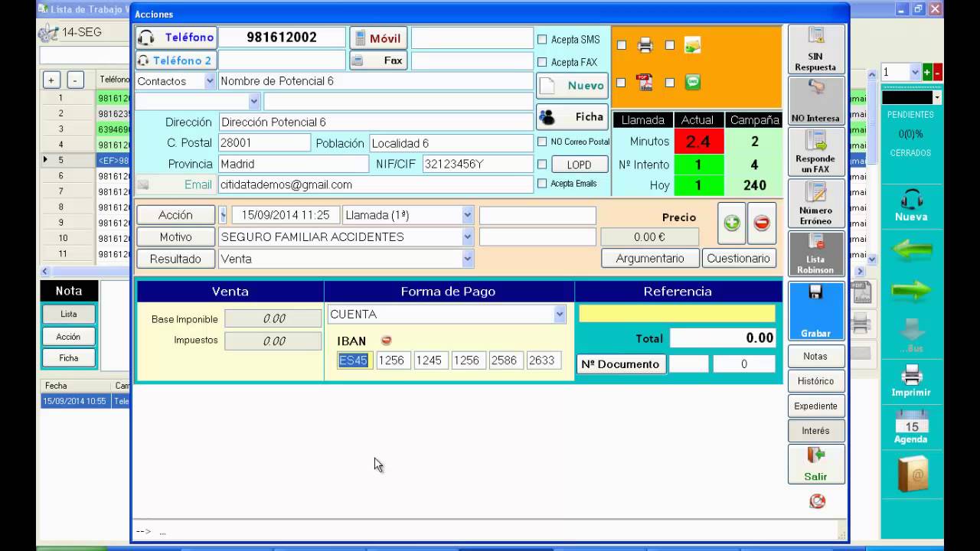The height and width of the screenshot is (551, 980).
Task: Click the Grabar save disk icon
Action: point(815,293)
